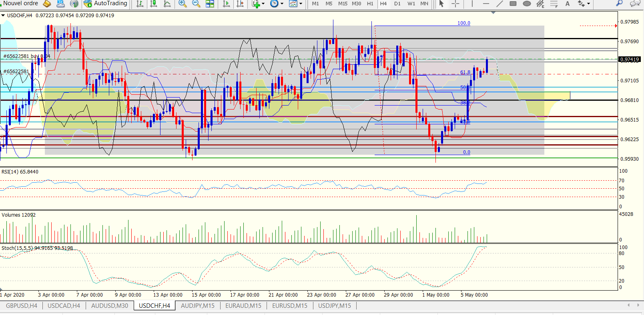Switch to the GBPUSD,H4 chart tab

point(22,305)
